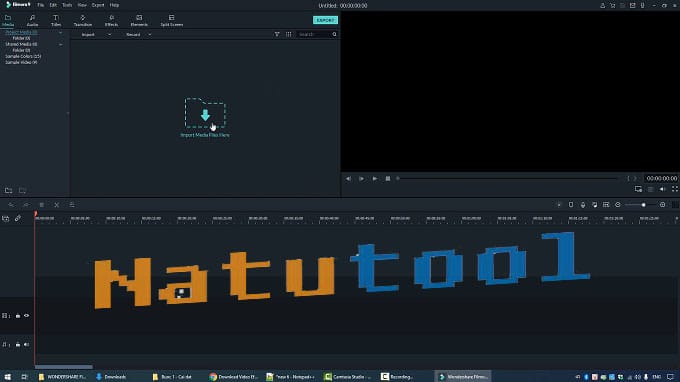Image resolution: width=680 pixels, height=382 pixels.
Task: Open the Transition tab
Action: pyautogui.click(x=82, y=20)
